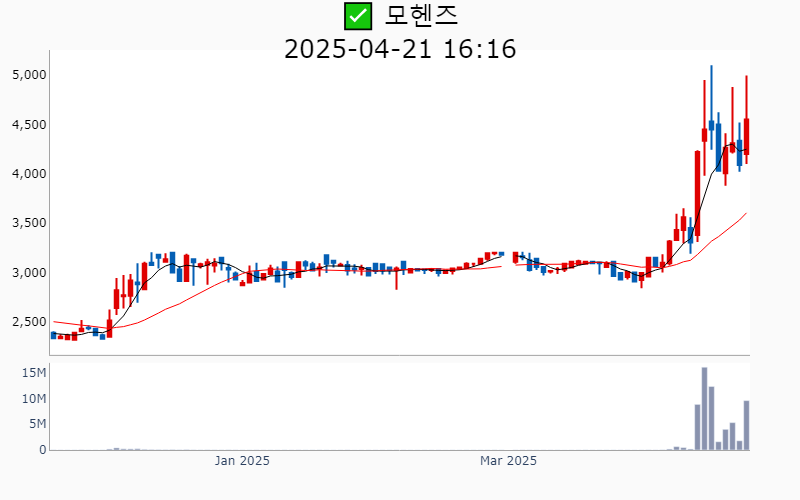Click the Jan 2025 date axis label
The width and height of the screenshot is (800, 500).
coord(242,461)
